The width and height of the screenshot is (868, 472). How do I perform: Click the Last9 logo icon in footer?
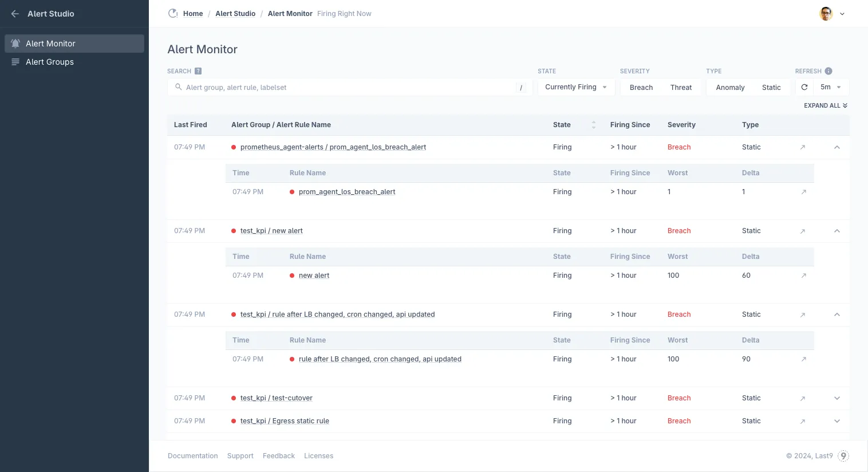[x=843, y=456]
